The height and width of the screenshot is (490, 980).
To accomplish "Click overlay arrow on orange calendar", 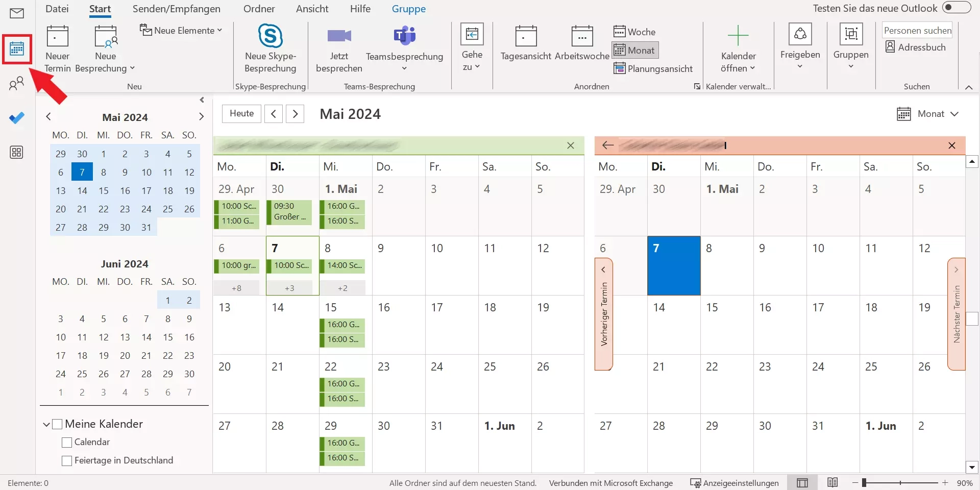I will [x=608, y=145].
